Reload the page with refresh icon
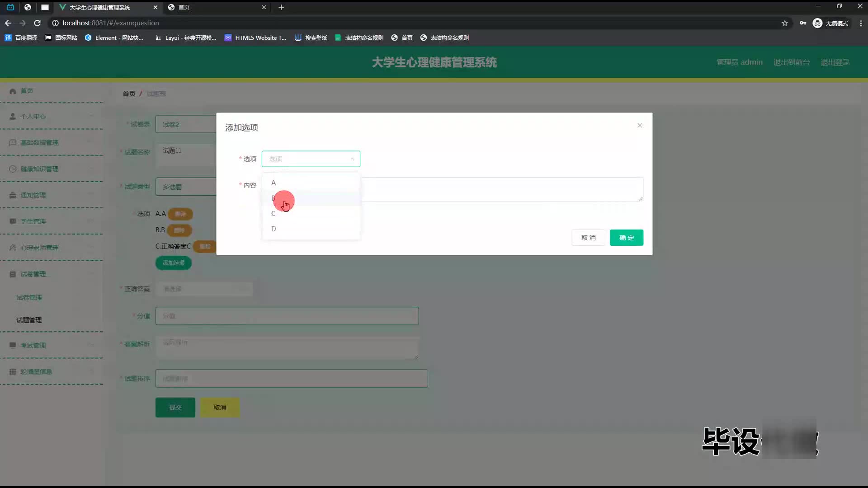 point(38,23)
